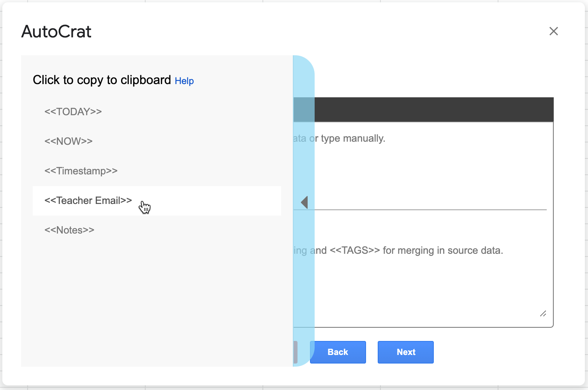588x390 pixels.
Task: Click the textarea resize handle
Action: [x=543, y=314]
